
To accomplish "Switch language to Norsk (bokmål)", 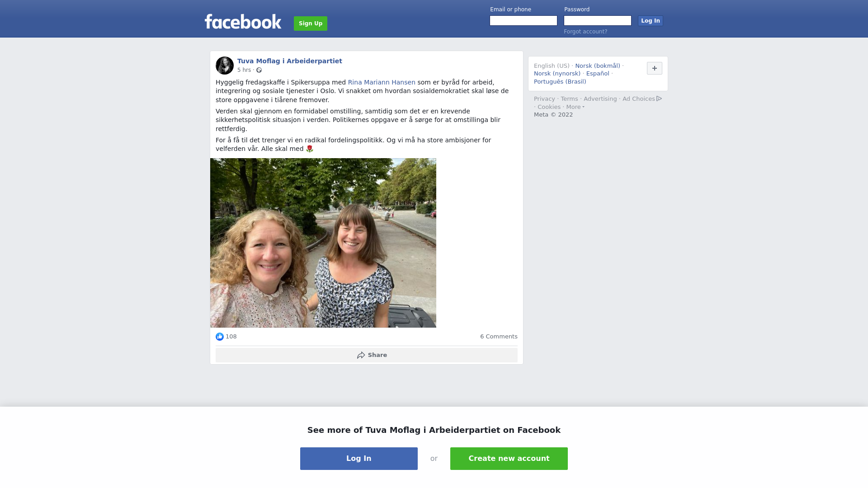I will (x=598, y=66).
